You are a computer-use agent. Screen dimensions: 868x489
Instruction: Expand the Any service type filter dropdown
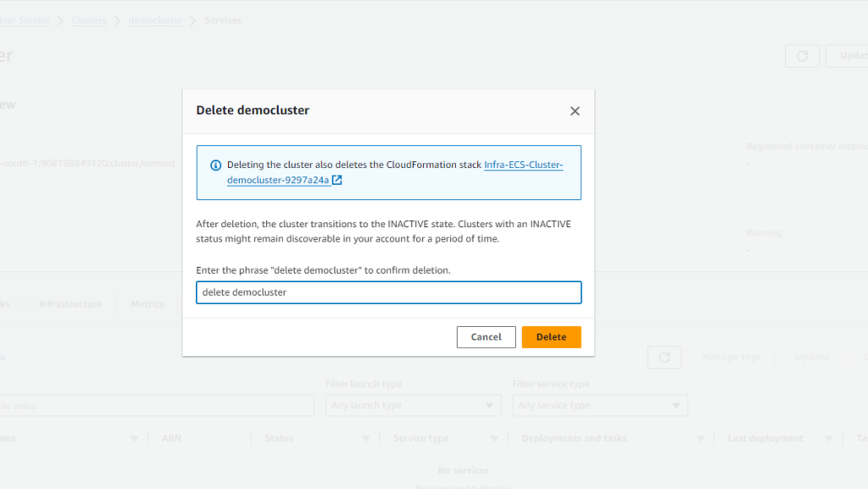pyautogui.click(x=600, y=405)
